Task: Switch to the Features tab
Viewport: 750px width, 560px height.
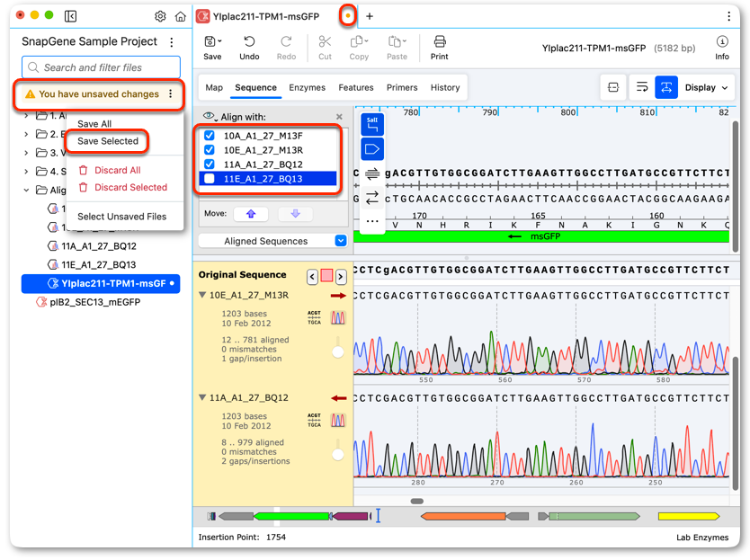Action: [356, 87]
